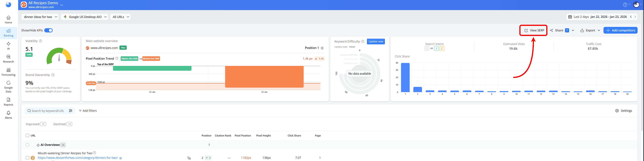Screen dimensions: 644x161
Task: Click the Search by keyword/URL field
Action: 47,111
